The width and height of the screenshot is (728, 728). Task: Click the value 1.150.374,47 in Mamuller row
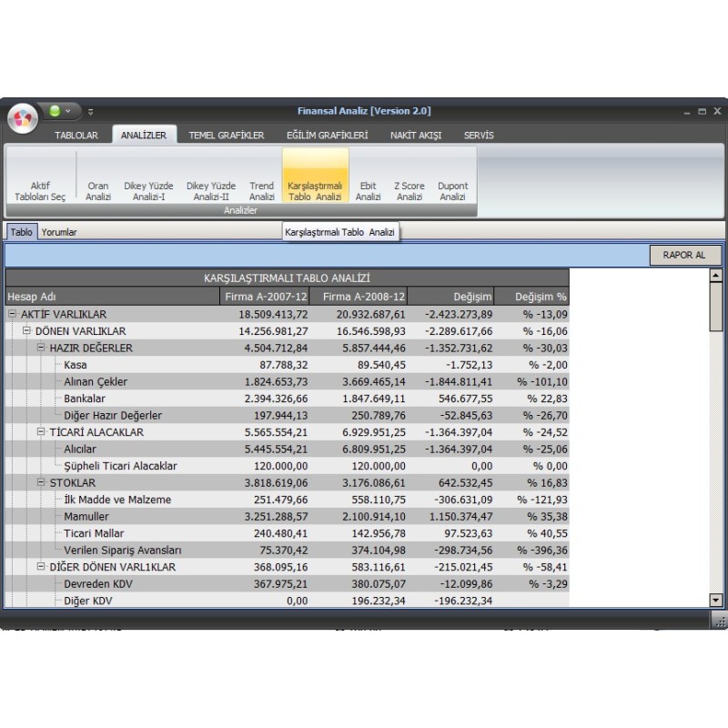(x=460, y=516)
